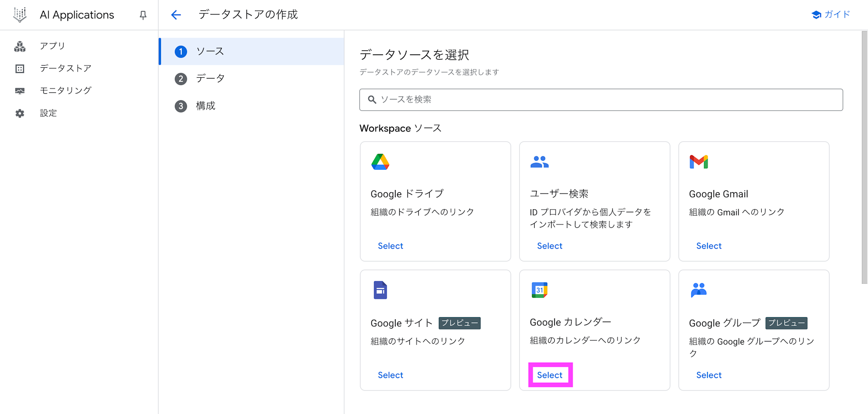Click the Gmail logo icon
This screenshot has width=868, height=414.
(x=699, y=162)
